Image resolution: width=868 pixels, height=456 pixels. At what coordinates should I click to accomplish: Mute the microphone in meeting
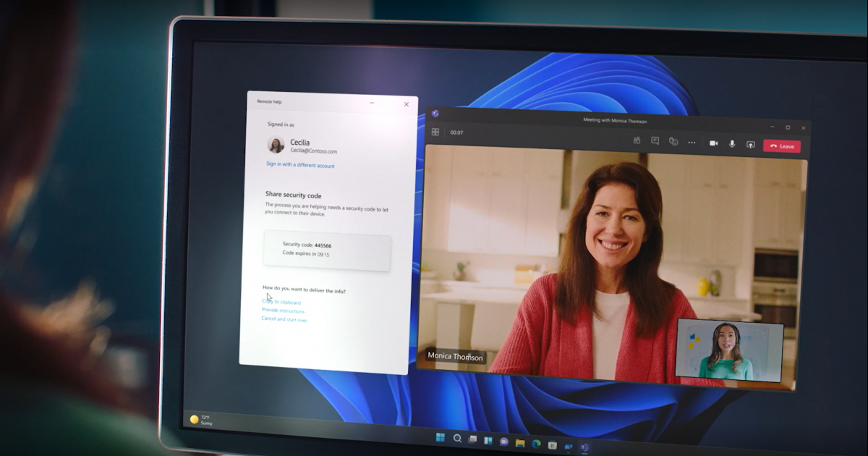pos(732,144)
